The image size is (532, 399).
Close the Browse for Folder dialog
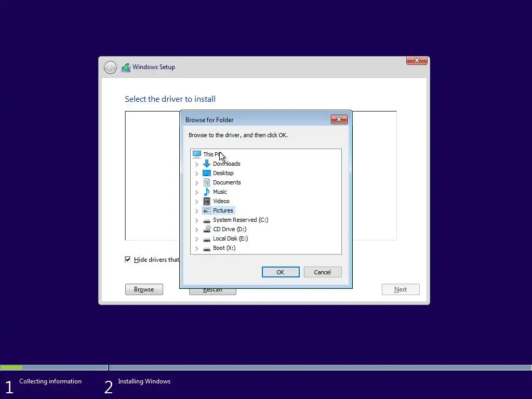[x=339, y=119]
